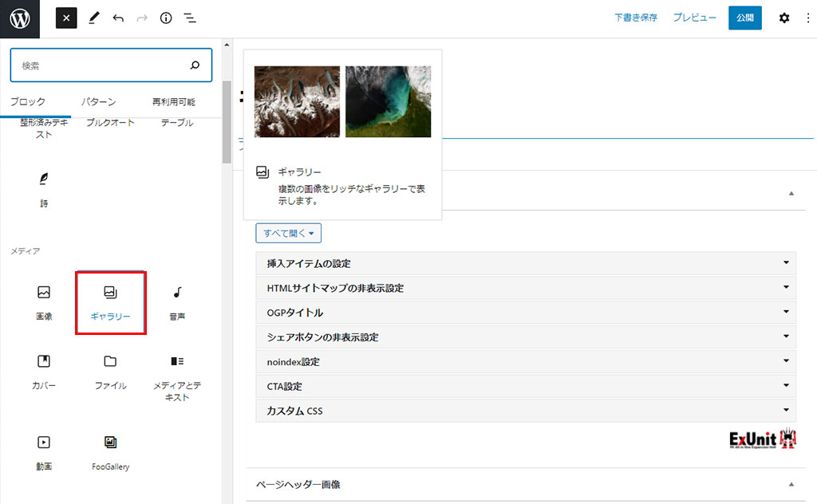Viewport: 817px width, 504px height.
Task: Switch to the 再利用可能 tab
Action: pos(173,102)
